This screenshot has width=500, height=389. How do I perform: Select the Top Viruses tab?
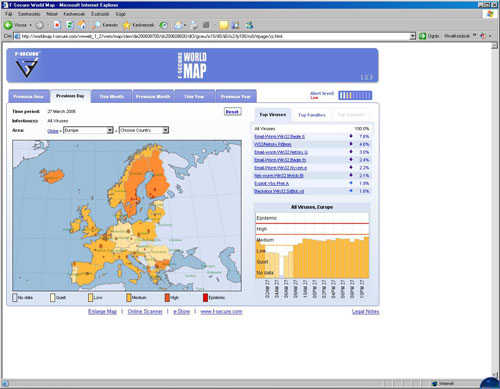[273, 114]
